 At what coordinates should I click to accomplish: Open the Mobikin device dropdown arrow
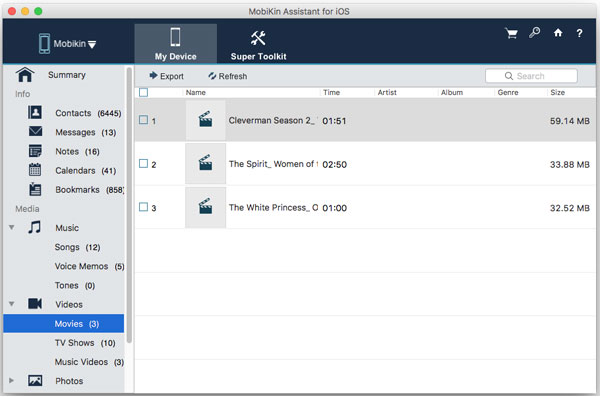click(x=92, y=45)
